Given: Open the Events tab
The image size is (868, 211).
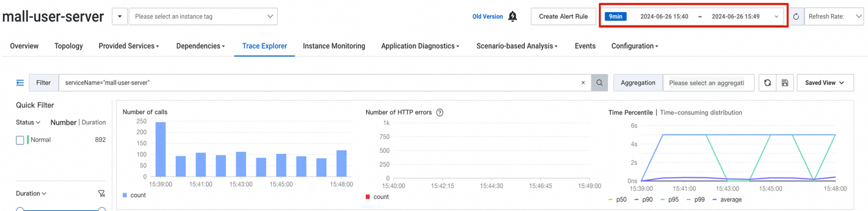Looking at the screenshot, I should click(x=585, y=46).
